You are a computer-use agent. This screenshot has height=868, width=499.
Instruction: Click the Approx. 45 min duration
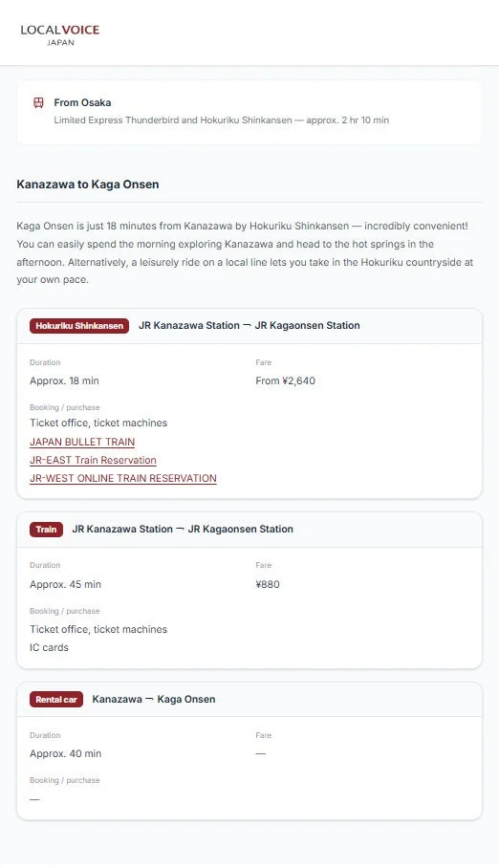click(65, 584)
